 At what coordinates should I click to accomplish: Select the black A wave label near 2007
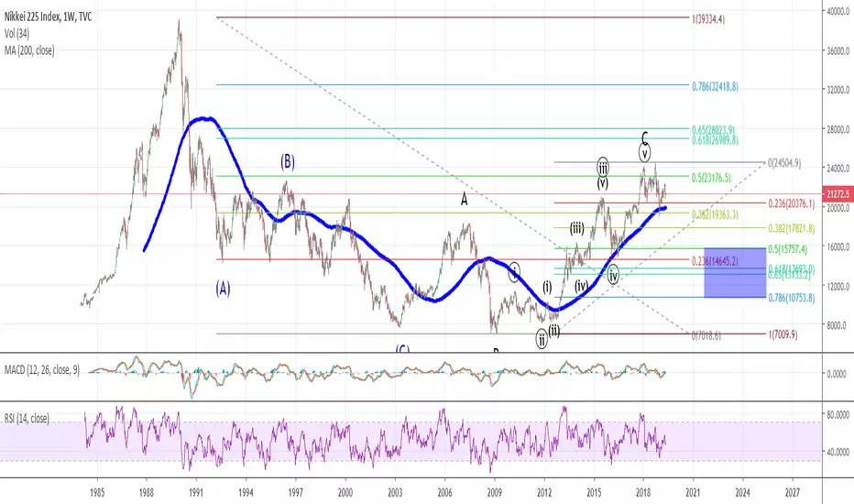464,200
